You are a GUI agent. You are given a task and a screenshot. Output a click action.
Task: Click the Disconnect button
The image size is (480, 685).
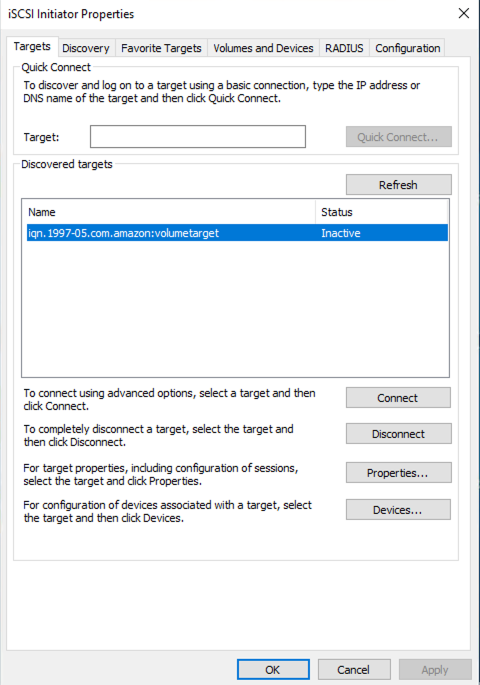click(398, 434)
